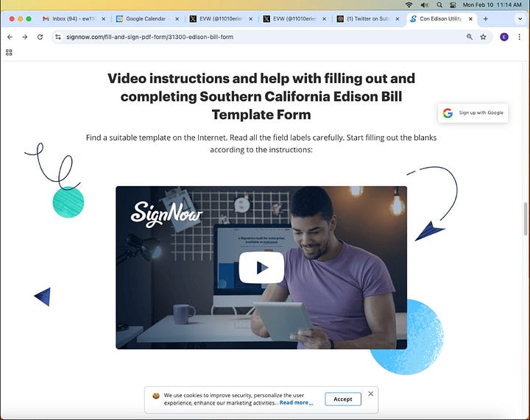
Task: Click the signnow.com address bar URL
Action: (149, 37)
